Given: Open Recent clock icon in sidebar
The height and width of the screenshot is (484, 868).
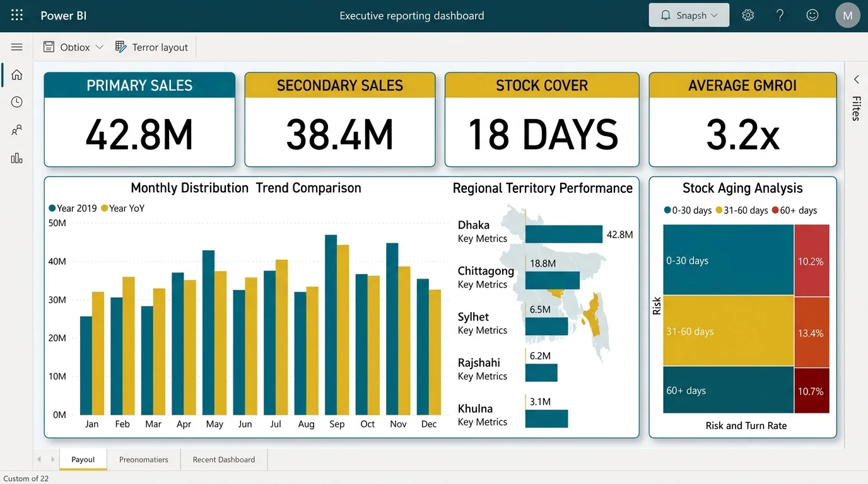Looking at the screenshot, I should click(17, 102).
